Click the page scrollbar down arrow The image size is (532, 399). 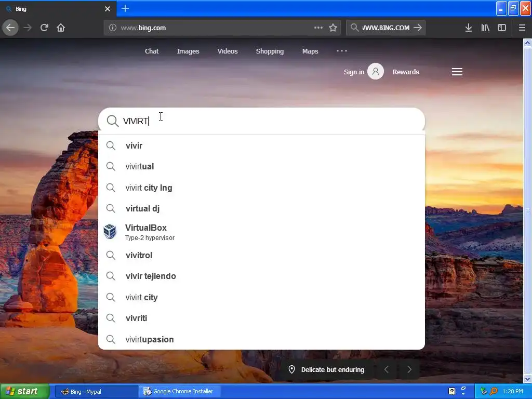click(x=527, y=379)
